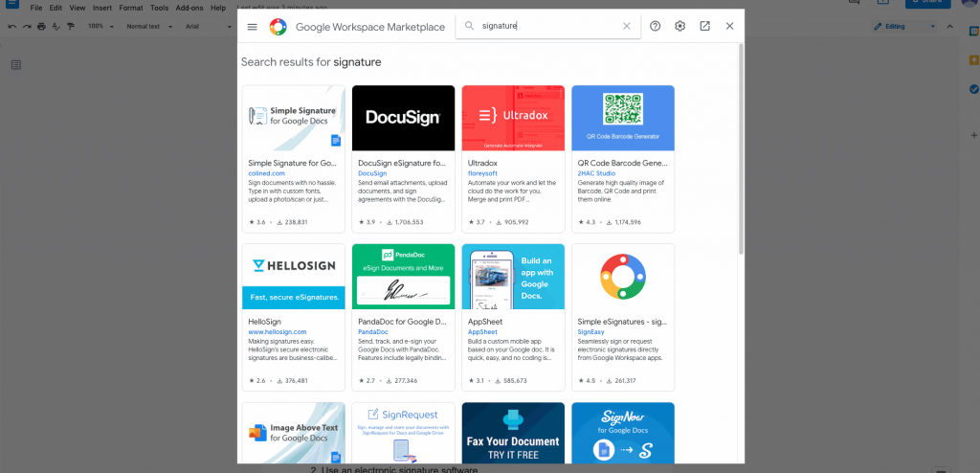This screenshot has height=473, width=980.
Task: Open the Help menu in Google Docs
Action: tap(218, 8)
